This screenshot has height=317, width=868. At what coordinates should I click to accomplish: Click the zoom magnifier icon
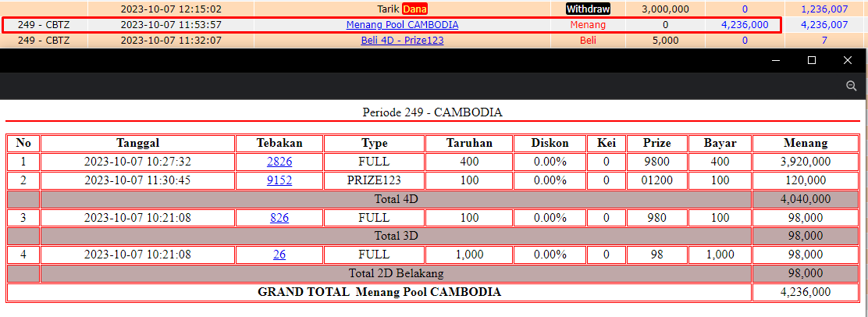852,85
